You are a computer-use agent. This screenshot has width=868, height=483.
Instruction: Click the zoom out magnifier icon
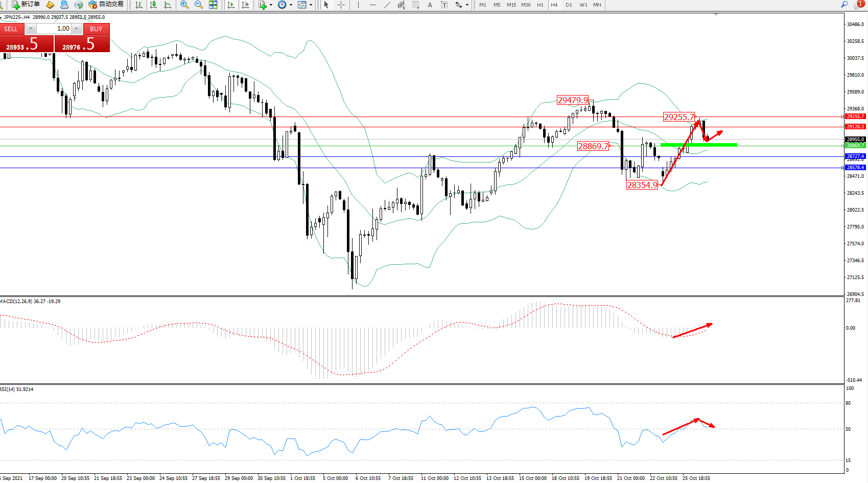pyautogui.click(x=199, y=5)
